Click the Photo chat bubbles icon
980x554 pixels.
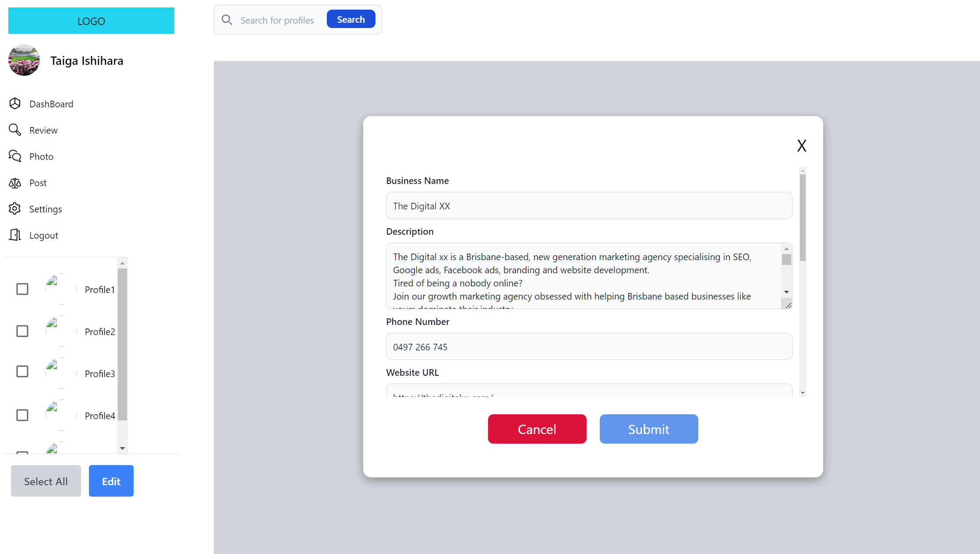tap(15, 156)
